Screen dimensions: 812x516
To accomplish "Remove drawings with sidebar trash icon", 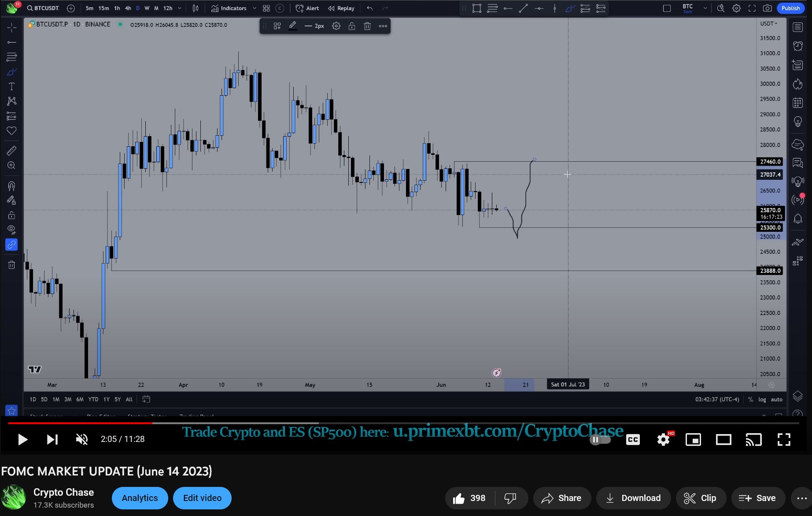I will (11, 264).
